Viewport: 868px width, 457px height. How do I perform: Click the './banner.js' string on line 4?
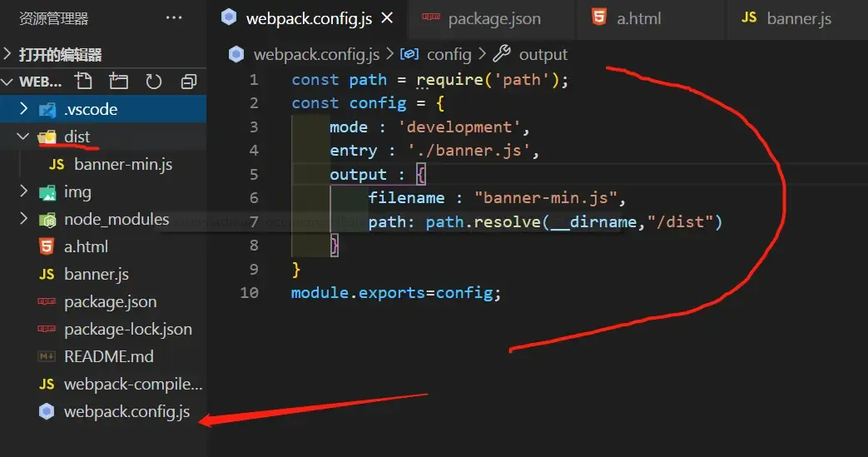point(469,151)
